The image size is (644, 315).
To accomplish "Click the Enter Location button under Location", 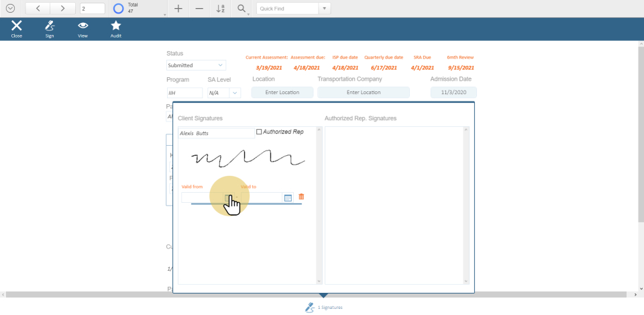I will [x=282, y=93].
